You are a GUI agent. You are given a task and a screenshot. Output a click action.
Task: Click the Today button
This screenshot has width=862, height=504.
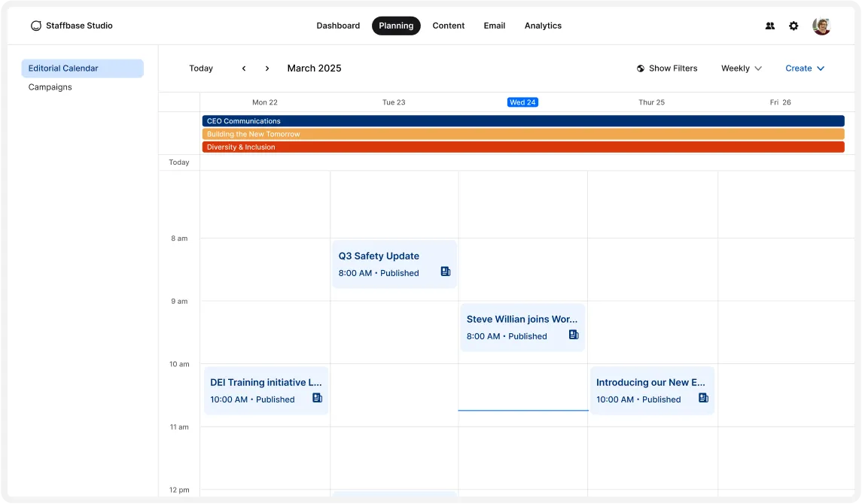tap(201, 68)
